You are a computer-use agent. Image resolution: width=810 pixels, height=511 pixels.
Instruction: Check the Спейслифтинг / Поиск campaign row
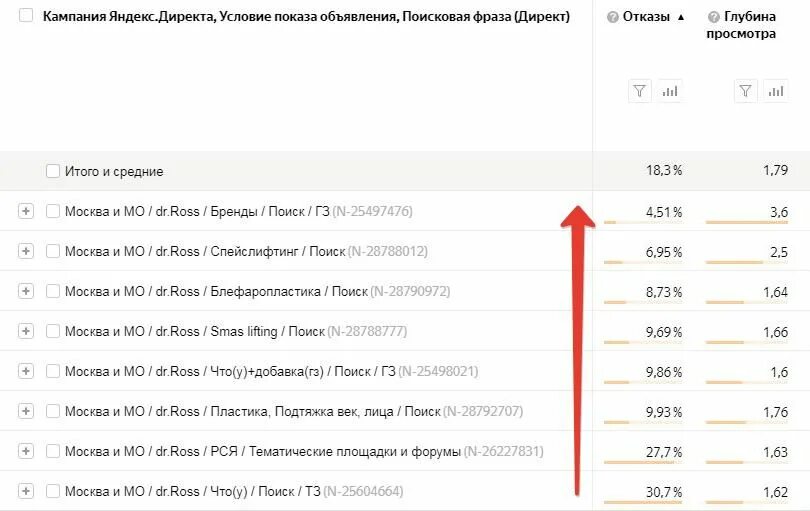53,251
